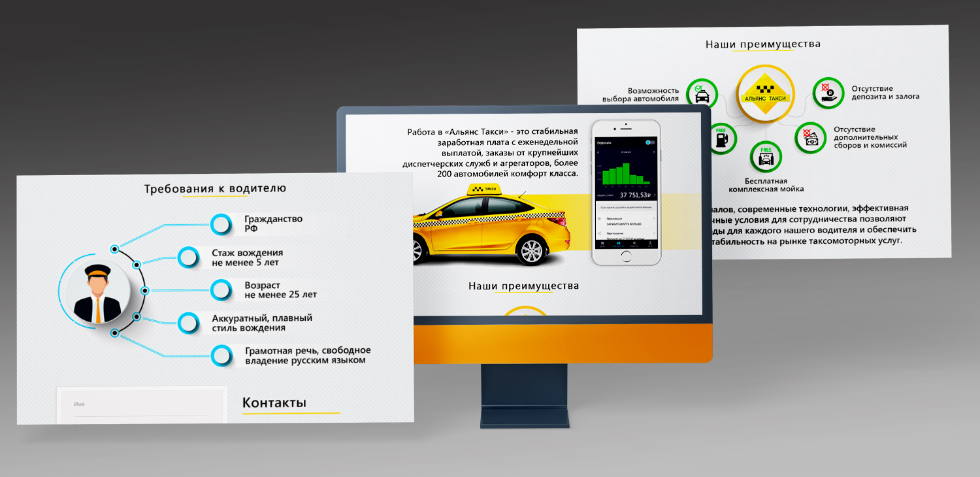Select the circle beside Возраст не менее 25 лет

pyautogui.click(x=221, y=290)
